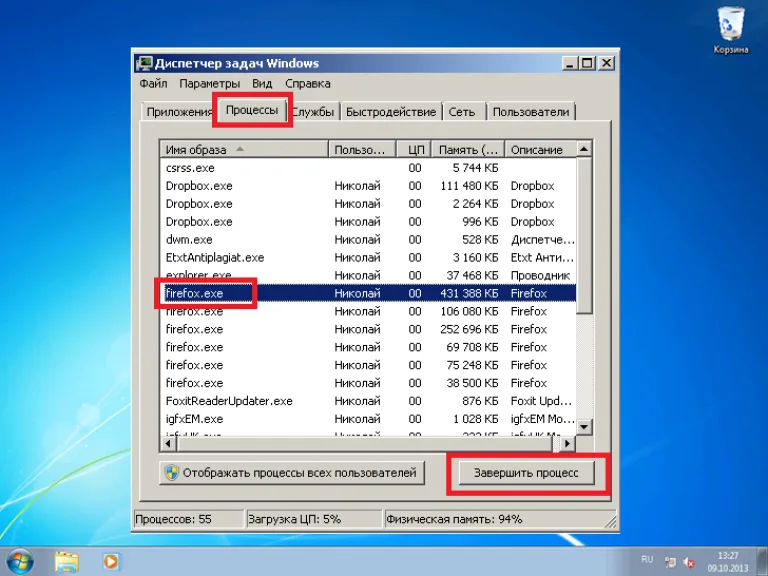Screen dimensions: 768x576
Task: Sort by Описание column header
Action: coord(541,149)
